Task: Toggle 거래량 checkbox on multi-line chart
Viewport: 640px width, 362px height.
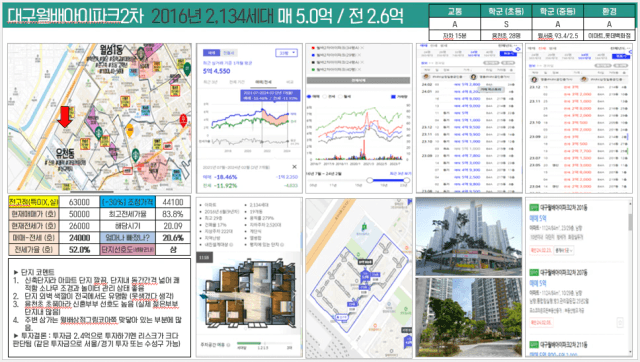Action: 393,97
